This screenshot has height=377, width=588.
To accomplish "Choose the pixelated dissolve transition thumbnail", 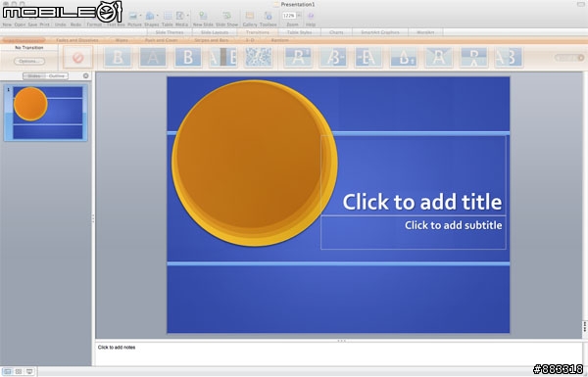I will point(259,58).
